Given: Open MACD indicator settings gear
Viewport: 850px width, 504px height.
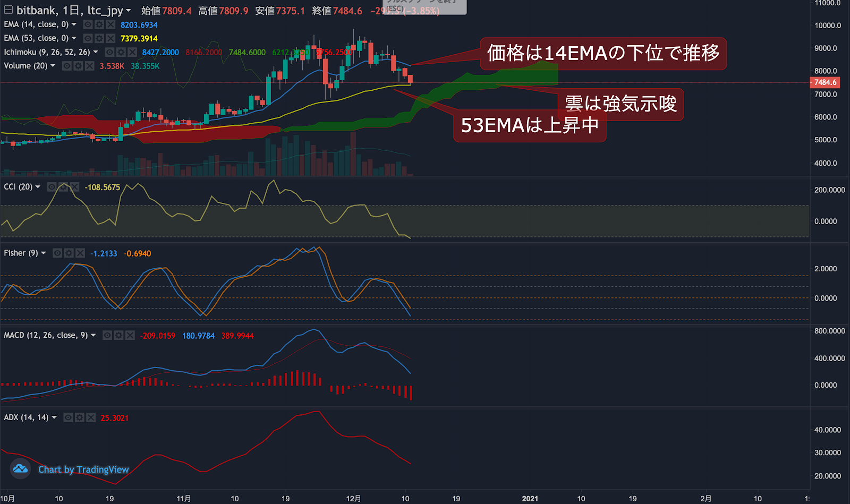Looking at the screenshot, I should (118, 336).
